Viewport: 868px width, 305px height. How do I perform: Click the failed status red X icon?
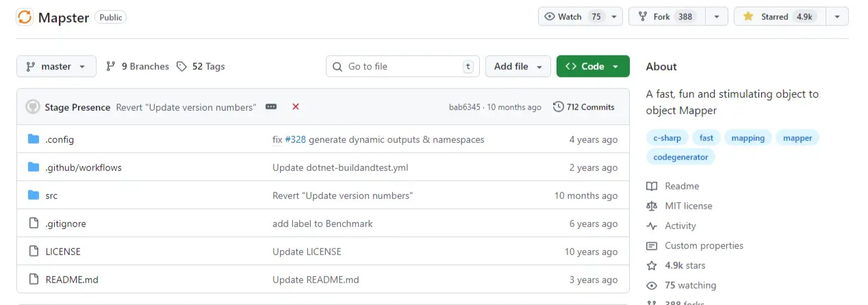[x=296, y=107]
